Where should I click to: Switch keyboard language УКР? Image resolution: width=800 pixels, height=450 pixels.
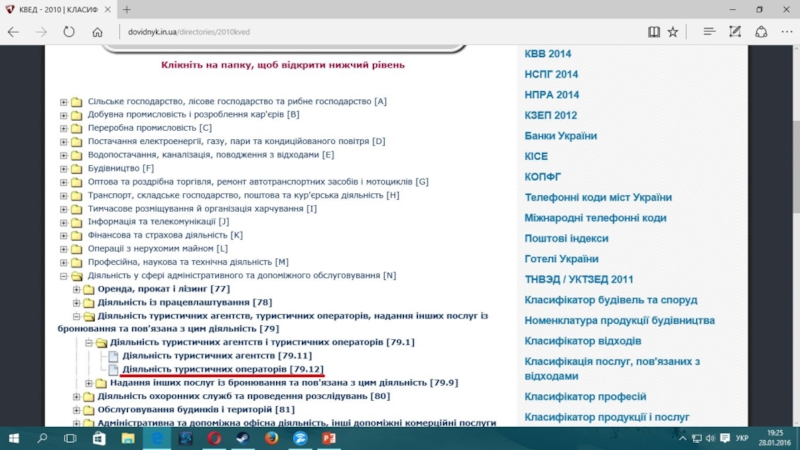(x=742, y=438)
